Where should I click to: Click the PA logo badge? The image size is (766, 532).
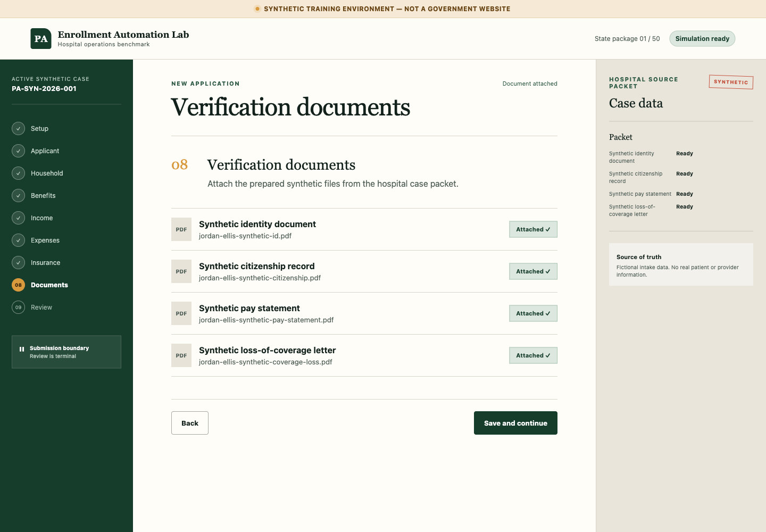pos(41,38)
